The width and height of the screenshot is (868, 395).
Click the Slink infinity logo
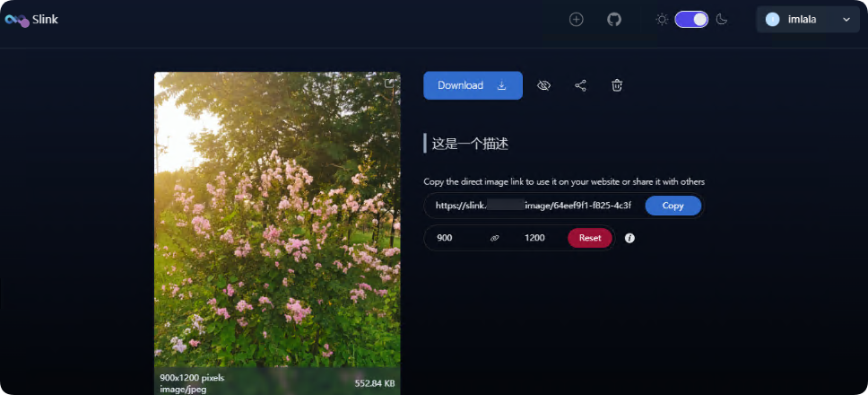pos(17,21)
